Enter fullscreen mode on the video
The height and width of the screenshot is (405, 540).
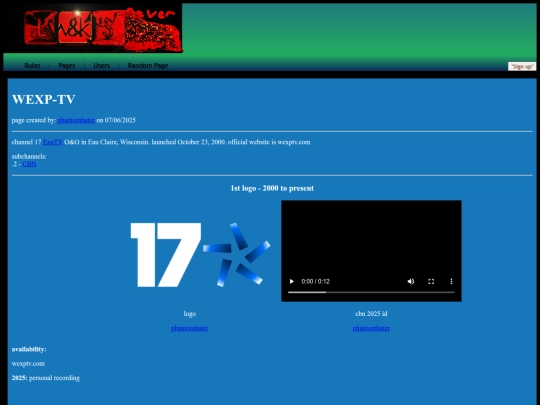pos(431,281)
